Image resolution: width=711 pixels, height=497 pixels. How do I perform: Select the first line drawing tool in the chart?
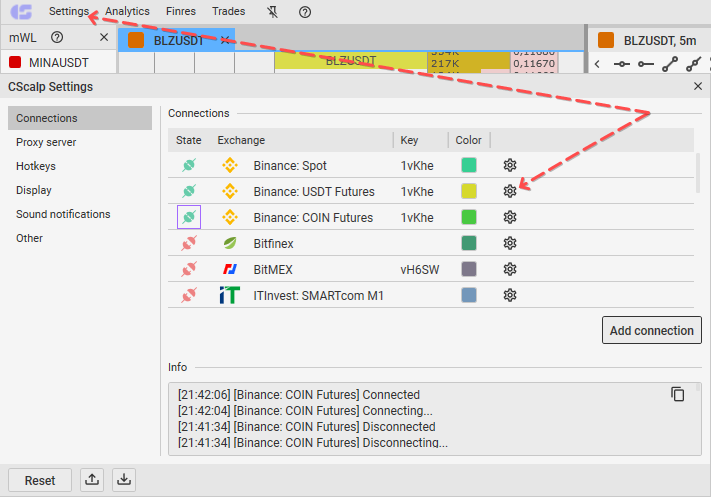pos(622,64)
